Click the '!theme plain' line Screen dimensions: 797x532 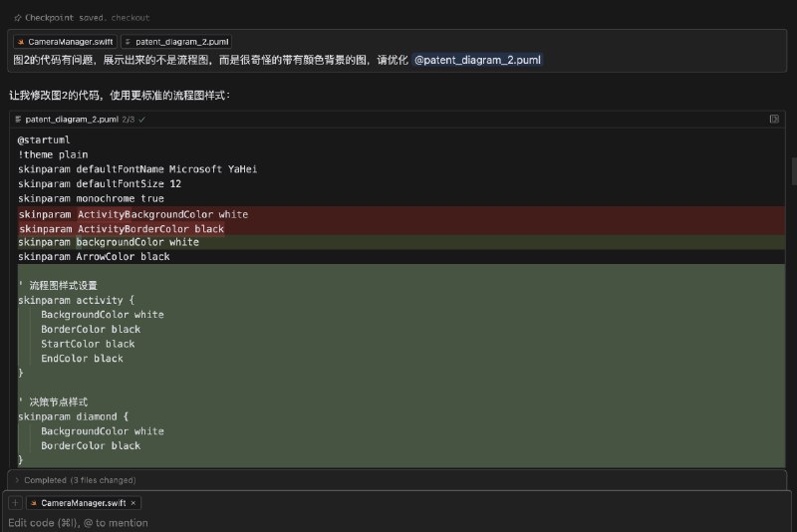(x=53, y=154)
